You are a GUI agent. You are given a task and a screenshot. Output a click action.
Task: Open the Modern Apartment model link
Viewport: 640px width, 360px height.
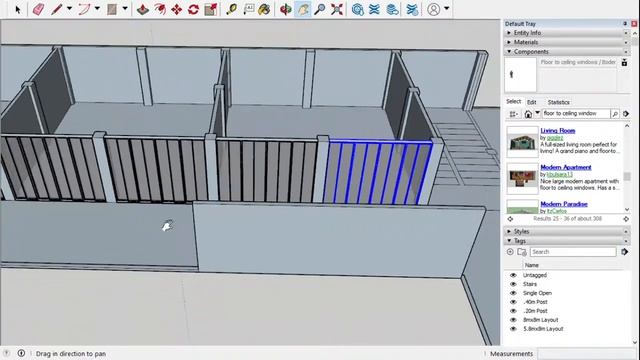pyautogui.click(x=566, y=167)
